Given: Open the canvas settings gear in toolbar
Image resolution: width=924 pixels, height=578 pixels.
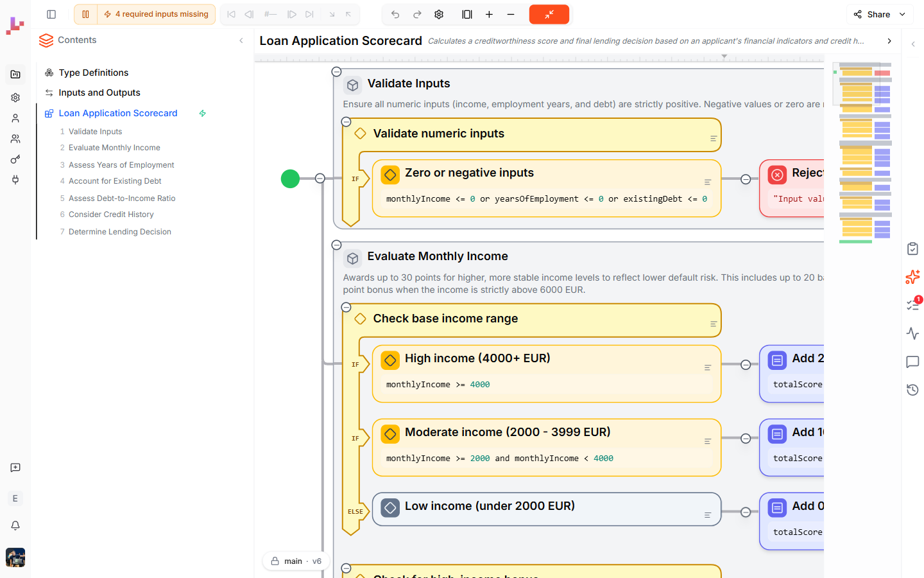Looking at the screenshot, I should (439, 14).
